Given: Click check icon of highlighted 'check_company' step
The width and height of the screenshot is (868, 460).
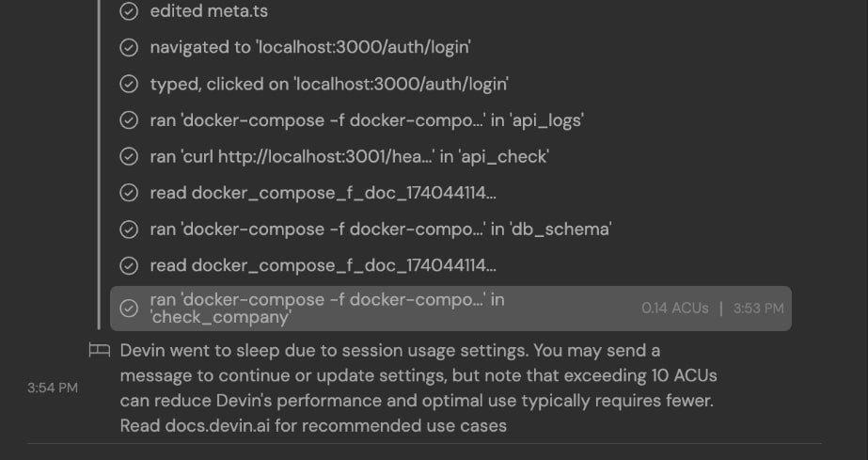Looking at the screenshot, I should point(130,309).
